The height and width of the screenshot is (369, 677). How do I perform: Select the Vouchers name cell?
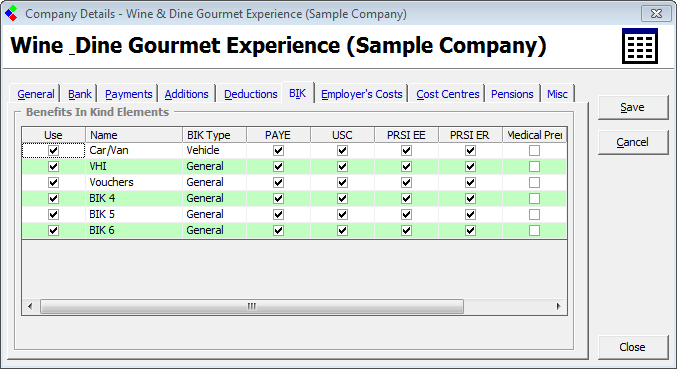(x=134, y=183)
